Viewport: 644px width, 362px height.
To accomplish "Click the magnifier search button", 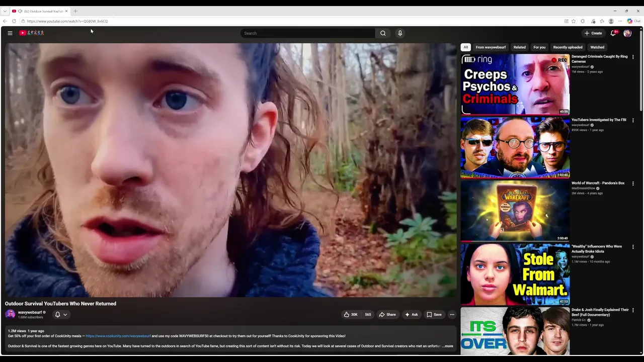I will click(383, 33).
